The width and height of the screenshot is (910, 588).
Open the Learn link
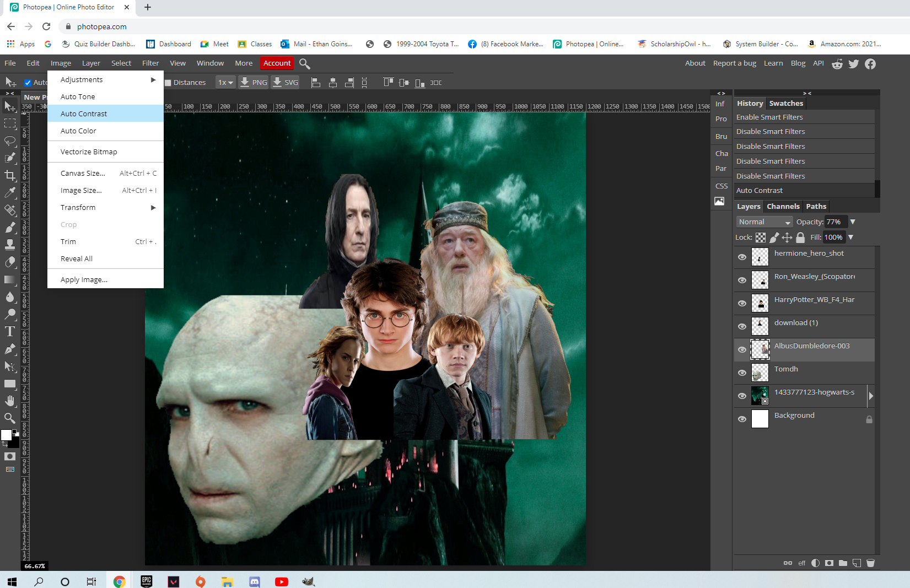tap(773, 63)
